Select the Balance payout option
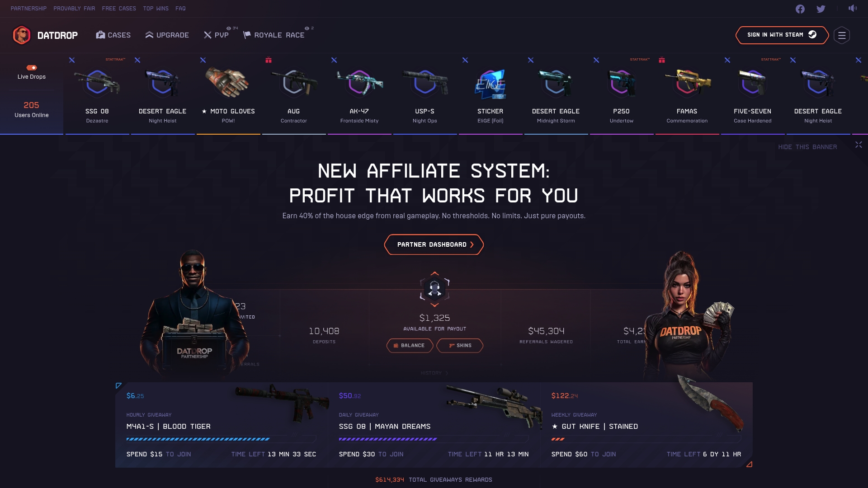Image resolution: width=868 pixels, height=488 pixels. 410,346
